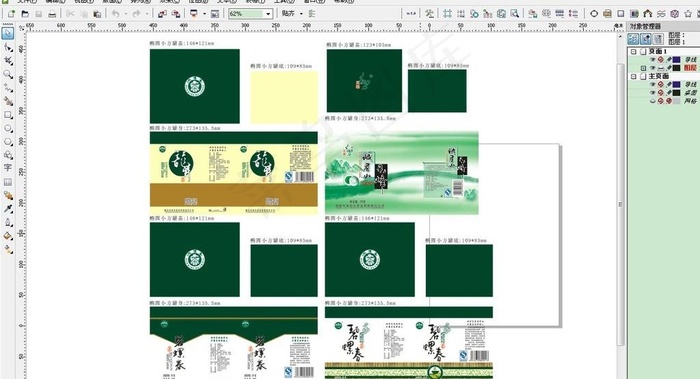
Task: Select the Shape tool
Action: [8, 47]
